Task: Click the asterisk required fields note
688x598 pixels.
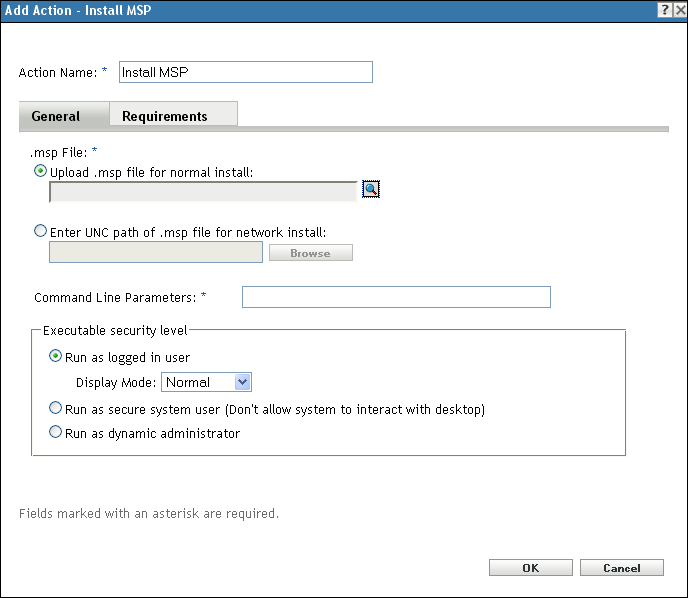Action: 148,514
